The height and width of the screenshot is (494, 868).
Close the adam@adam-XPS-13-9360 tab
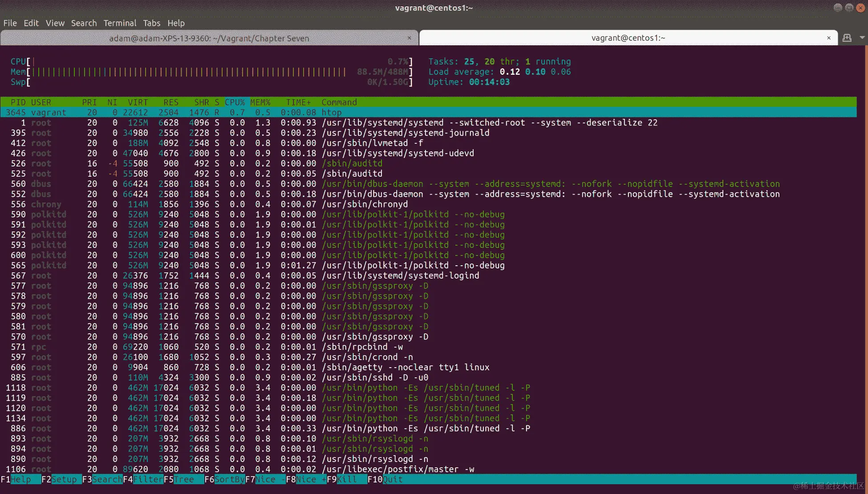(x=409, y=38)
